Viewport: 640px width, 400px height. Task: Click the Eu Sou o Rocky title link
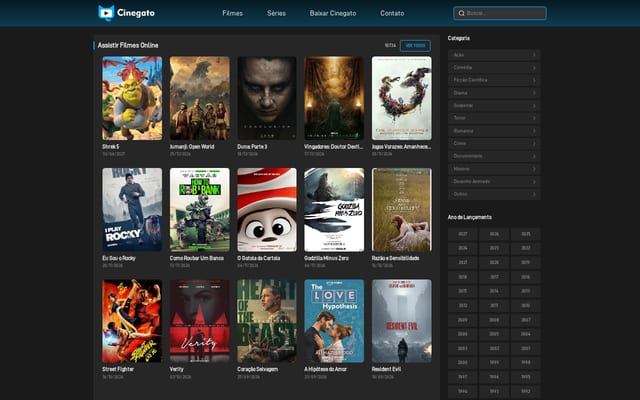(x=119, y=258)
